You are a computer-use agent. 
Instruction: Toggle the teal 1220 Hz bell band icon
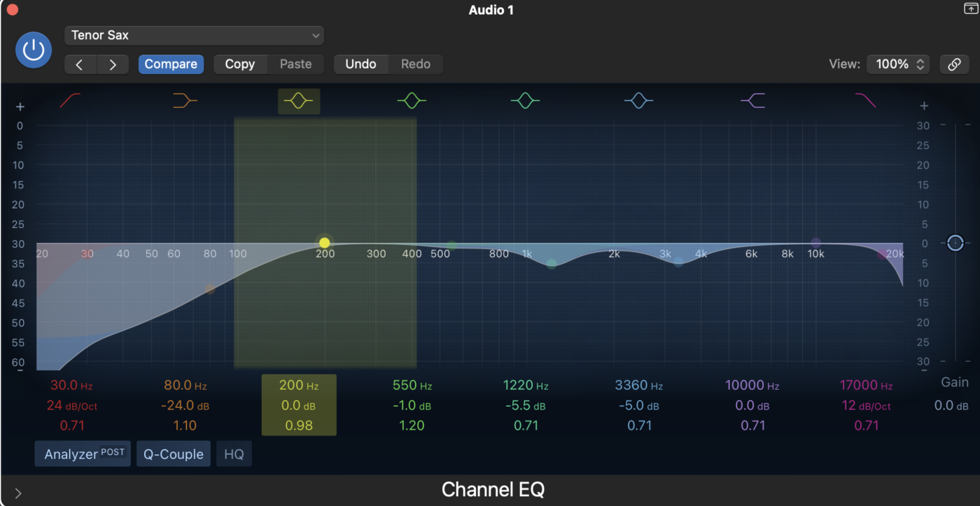click(x=525, y=101)
